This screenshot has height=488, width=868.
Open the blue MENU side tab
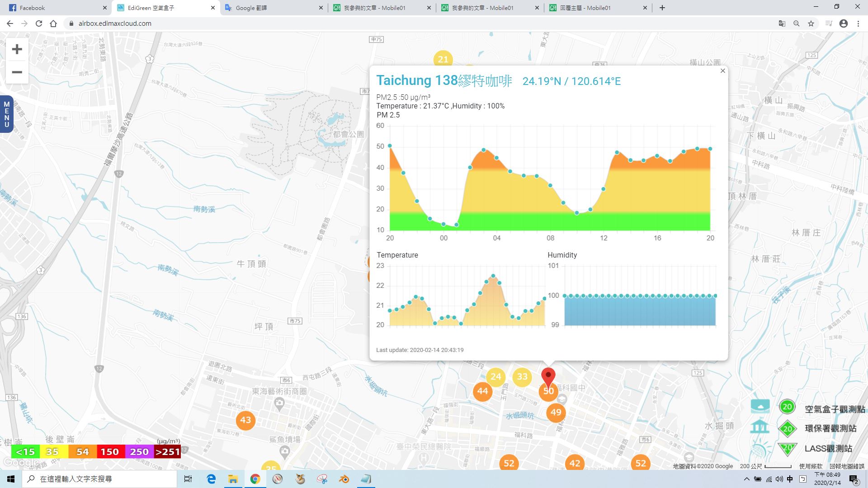click(x=6, y=114)
